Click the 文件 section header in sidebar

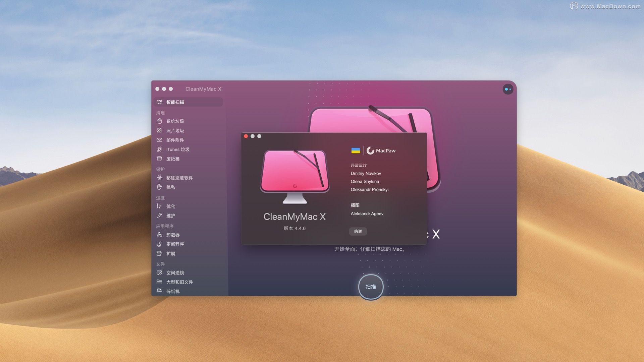click(160, 264)
